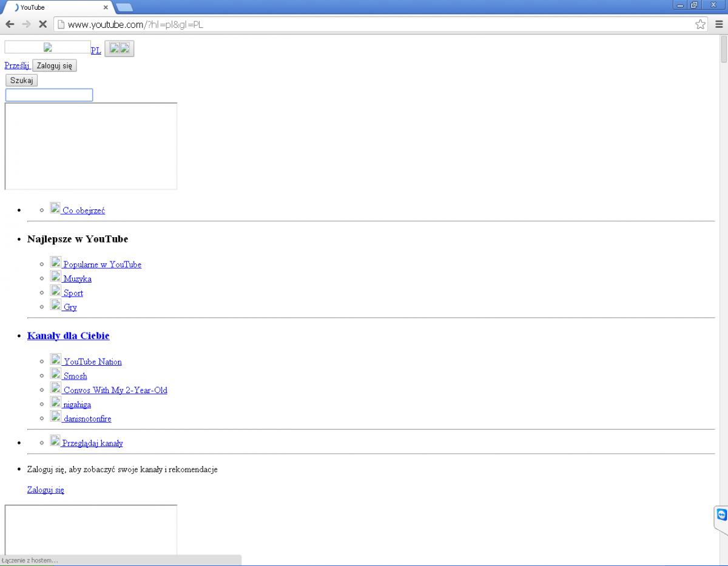The width and height of the screenshot is (728, 566).
Task: Hit the Szukaj search button
Action: [21, 80]
